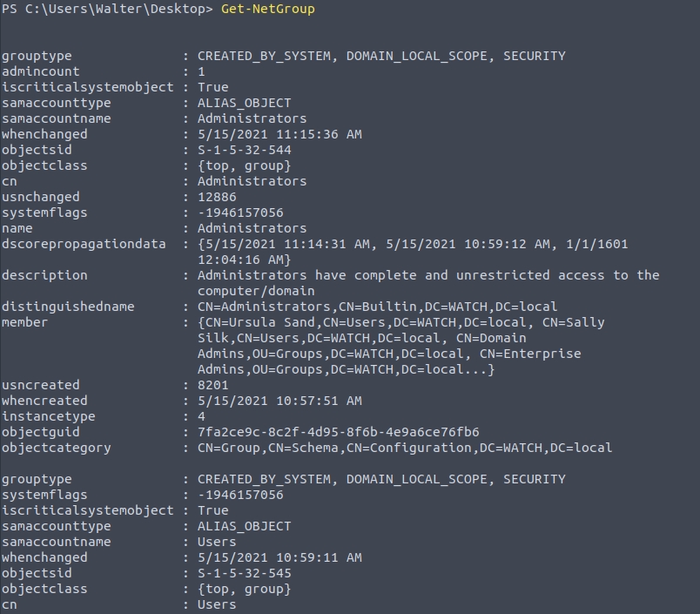
Task: Click the distinguishedname value for Administrators
Action: click(377, 307)
